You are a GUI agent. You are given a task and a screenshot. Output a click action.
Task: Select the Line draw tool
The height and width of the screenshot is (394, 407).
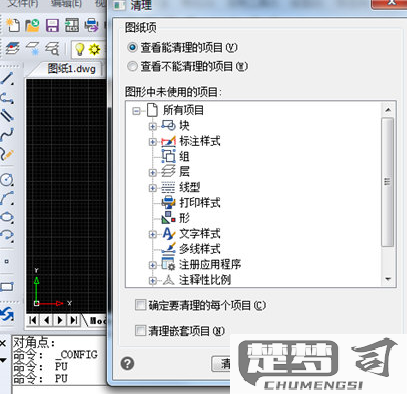(x=7, y=79)
